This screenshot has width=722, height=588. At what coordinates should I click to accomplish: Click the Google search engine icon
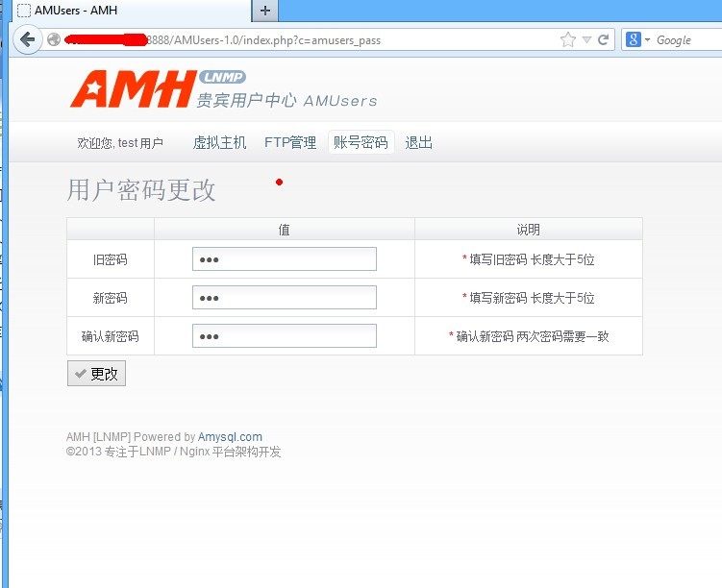coord(634,39)
